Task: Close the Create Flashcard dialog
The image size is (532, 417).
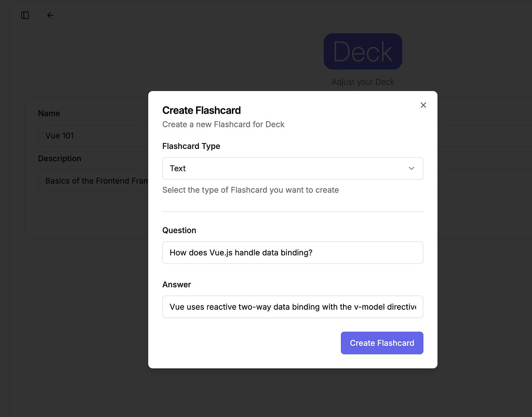Action: click(423, 105)
